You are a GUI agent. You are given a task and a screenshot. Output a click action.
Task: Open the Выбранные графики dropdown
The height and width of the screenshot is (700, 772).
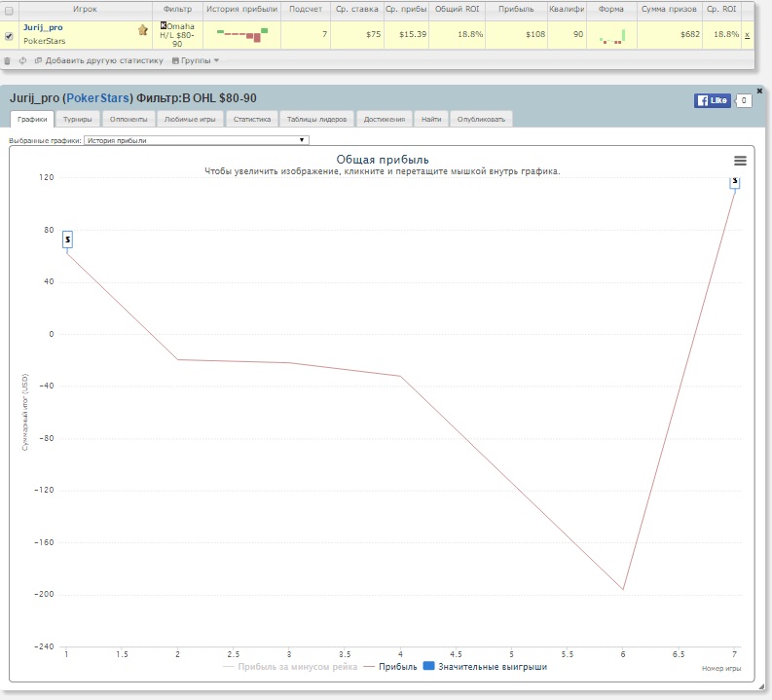click(x=197, y=140)
